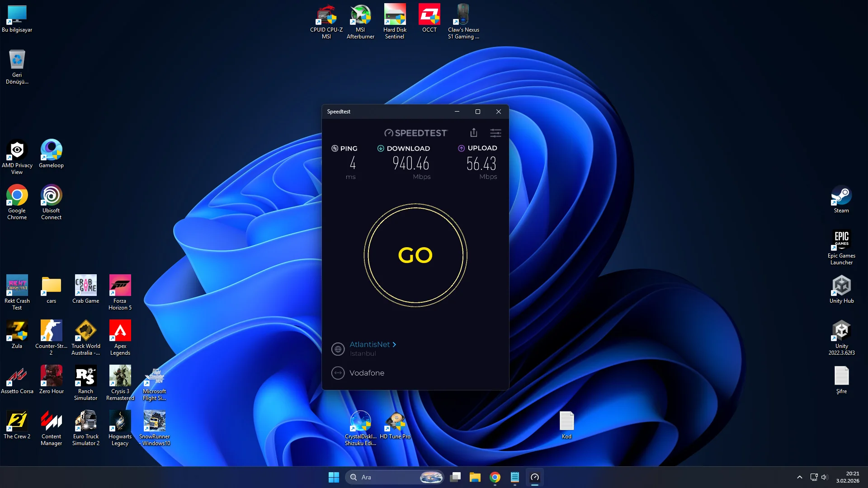This screenshot has height=488, width=868.
Task: Click the AtlantisNet chevron arrow
Action: click(x=394, y=344)
